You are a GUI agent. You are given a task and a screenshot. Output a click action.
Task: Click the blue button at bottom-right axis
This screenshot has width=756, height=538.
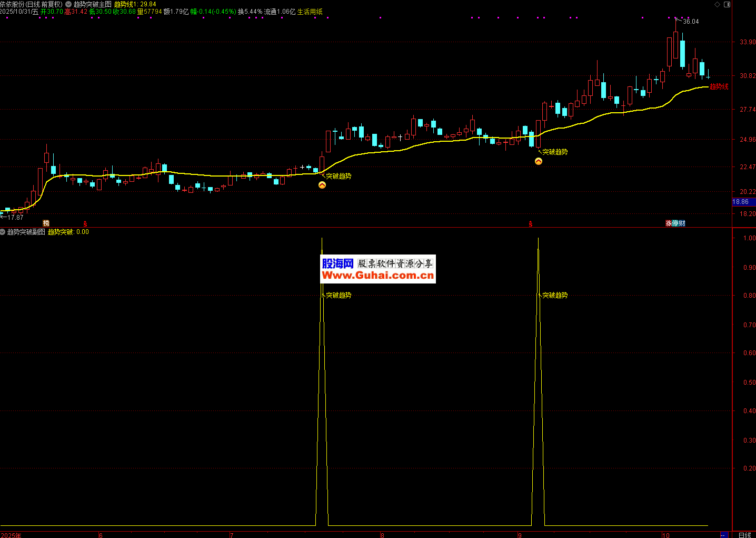tap(724, 535)
